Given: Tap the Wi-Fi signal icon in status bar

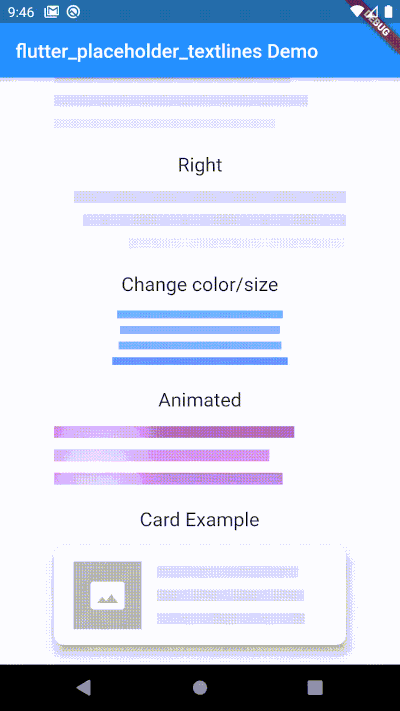Looking at the screenshot, I should tap(358, 11).
